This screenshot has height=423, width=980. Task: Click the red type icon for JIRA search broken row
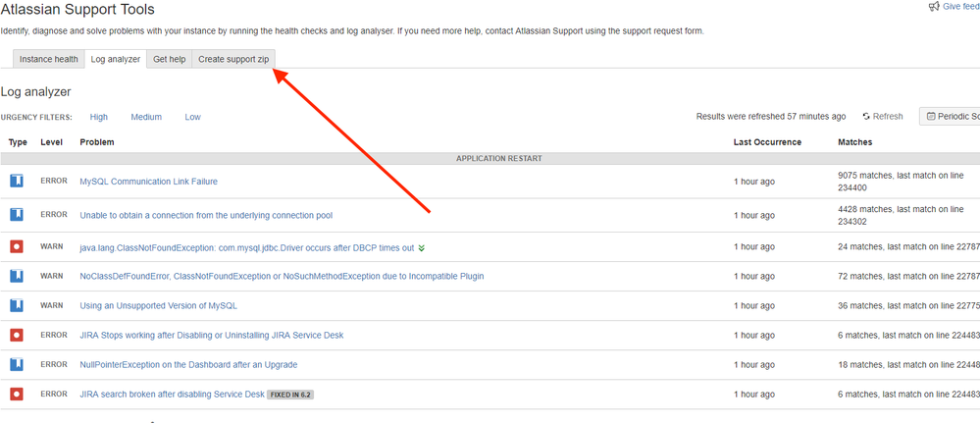coord(17,394)
